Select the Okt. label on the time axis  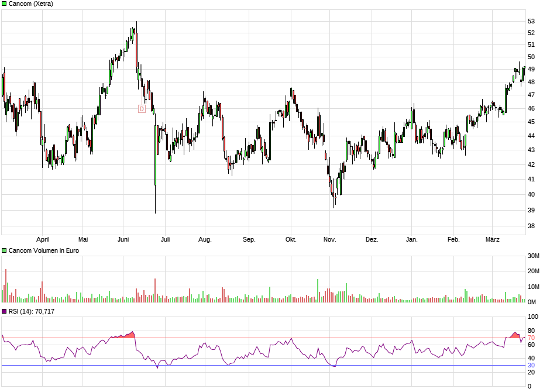291,239
